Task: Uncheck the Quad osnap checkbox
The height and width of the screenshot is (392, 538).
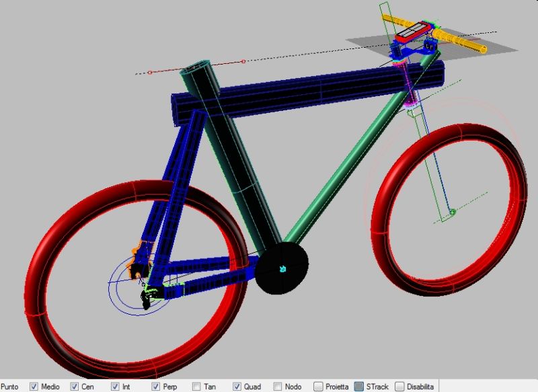Action: (x=237, y=386)
